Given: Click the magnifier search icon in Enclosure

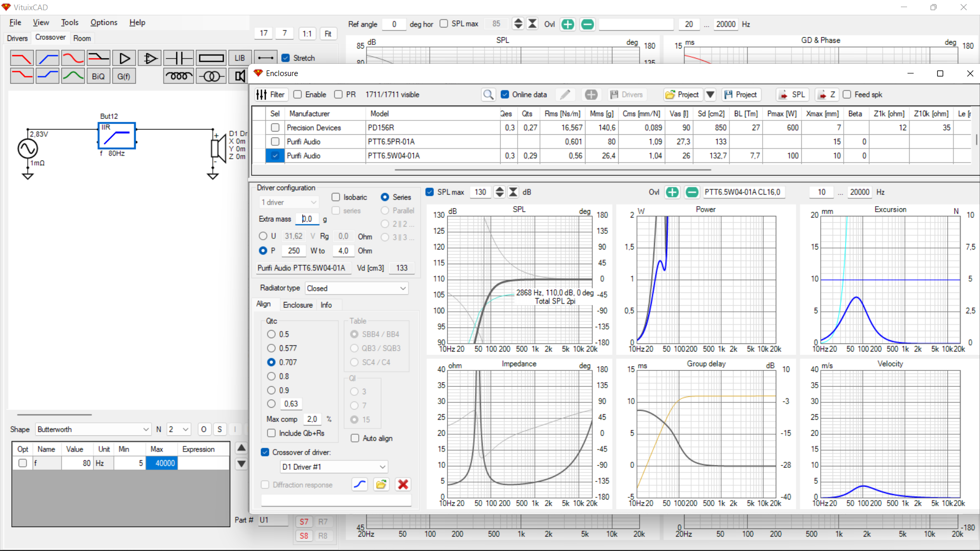Looking at the screenshot, I should point(488,94).
